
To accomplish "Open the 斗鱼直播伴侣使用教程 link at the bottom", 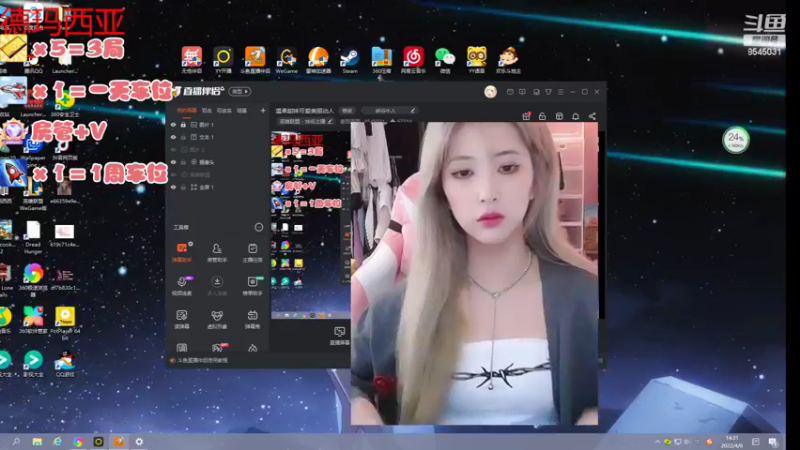I will point(203,360).
